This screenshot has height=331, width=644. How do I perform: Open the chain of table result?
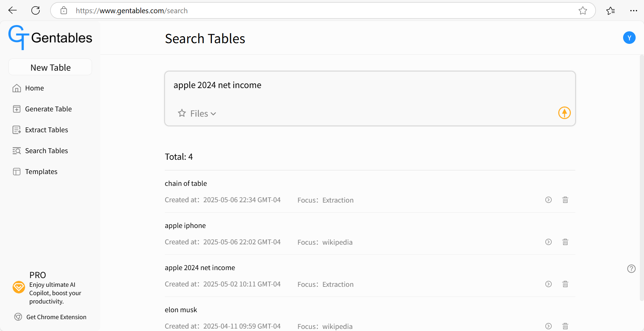coord(548,200)
